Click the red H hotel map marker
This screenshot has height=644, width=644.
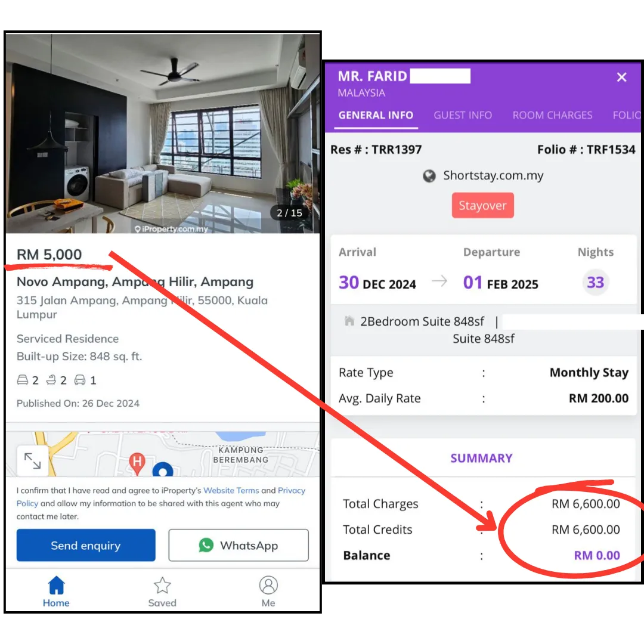(137, 463)
